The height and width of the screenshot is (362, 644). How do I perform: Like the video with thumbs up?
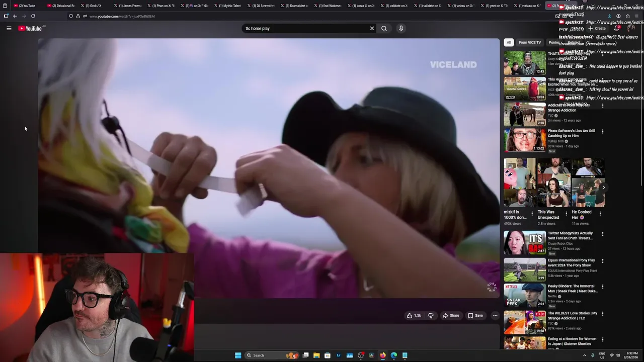pyautogui.click(x=414, y=316)
